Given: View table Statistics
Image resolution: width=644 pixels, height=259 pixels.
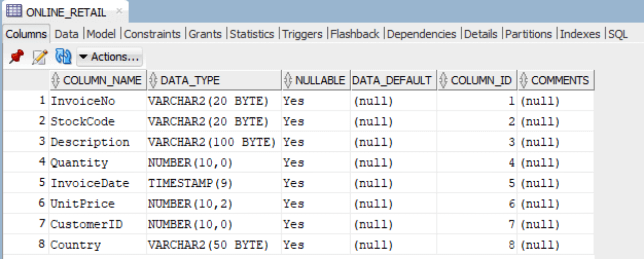Looking at the screenshot, I should [252, 34].
